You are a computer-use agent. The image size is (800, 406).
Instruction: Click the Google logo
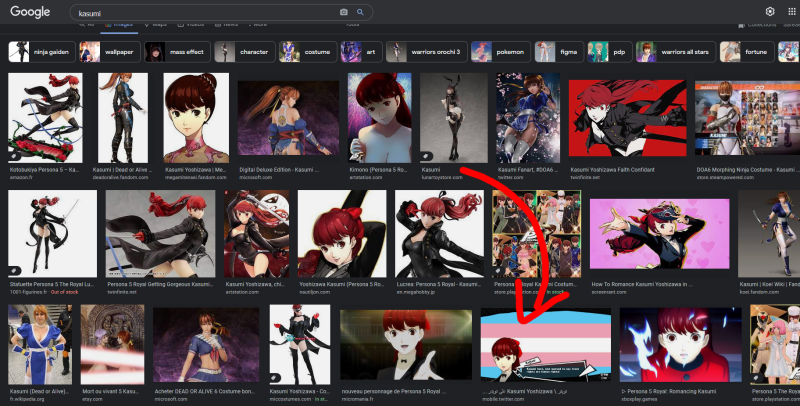coord(30,12)
